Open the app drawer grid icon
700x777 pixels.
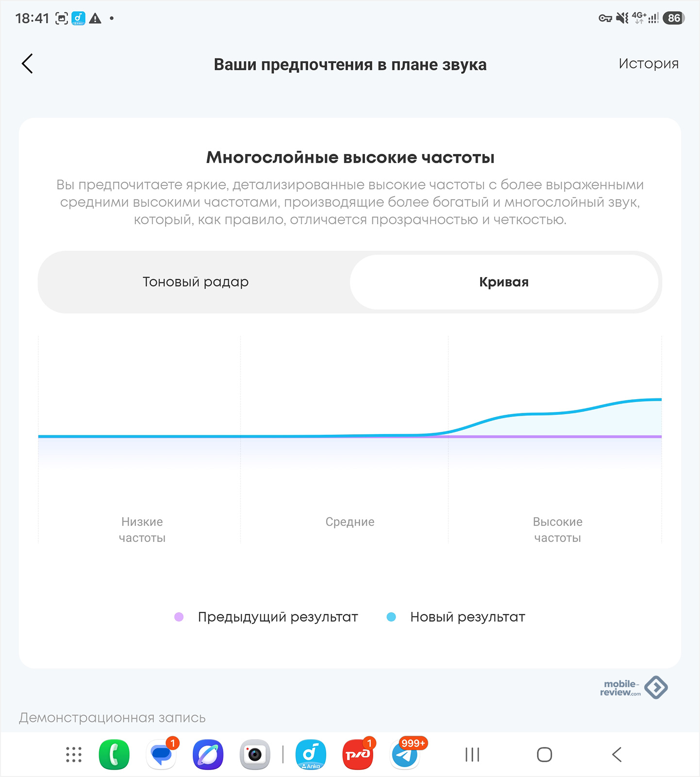coord(74,755)
